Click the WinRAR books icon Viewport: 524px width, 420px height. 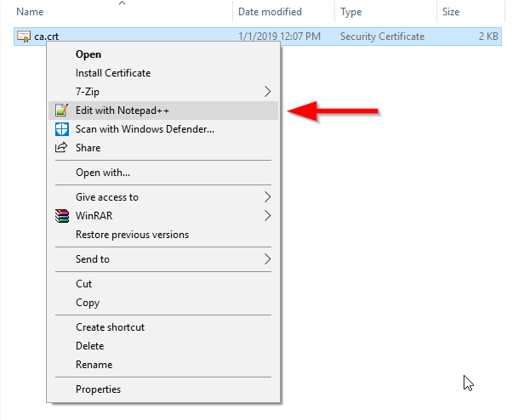click(x=62, y=216)
